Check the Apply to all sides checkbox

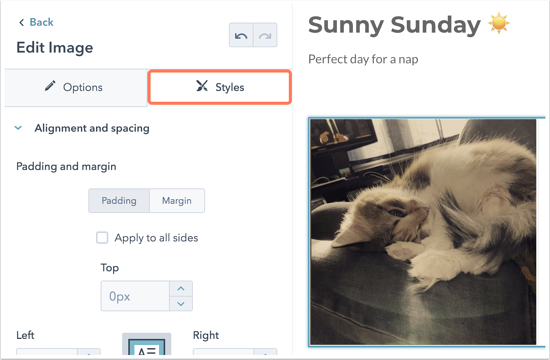102,238
